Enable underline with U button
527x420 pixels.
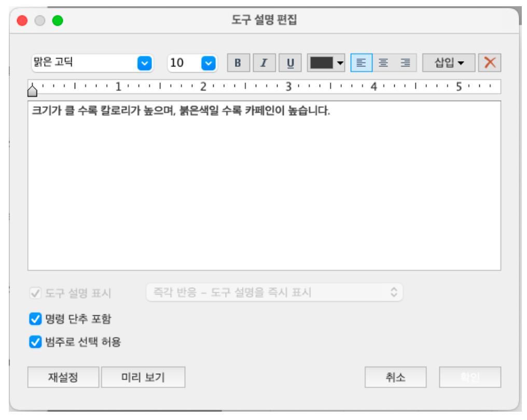(x=290, y=63)
